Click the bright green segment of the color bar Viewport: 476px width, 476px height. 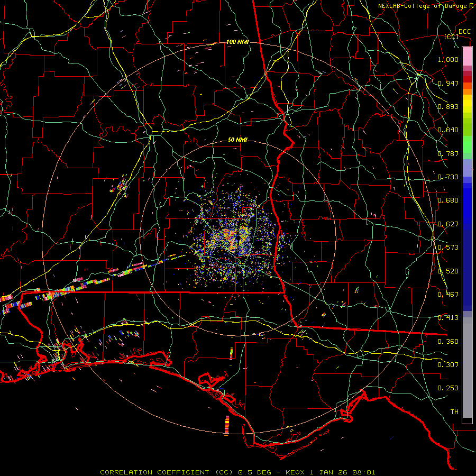point(467,144)
